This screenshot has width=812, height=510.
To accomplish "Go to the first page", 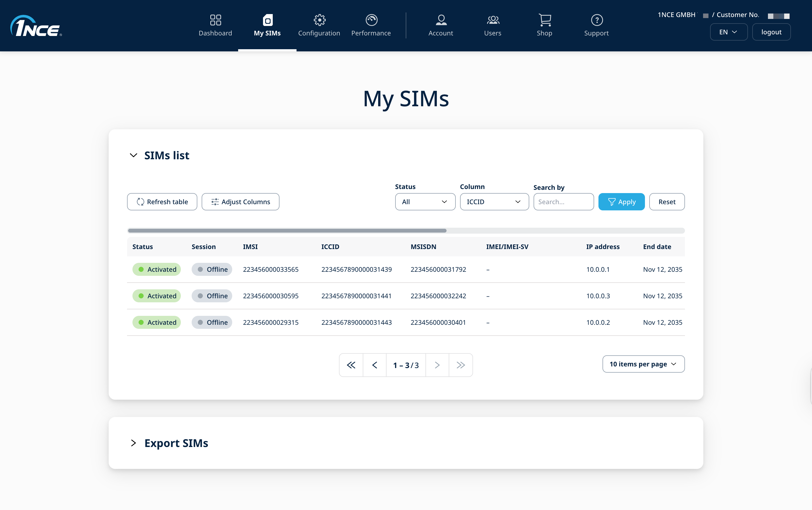I will [351, 365].
